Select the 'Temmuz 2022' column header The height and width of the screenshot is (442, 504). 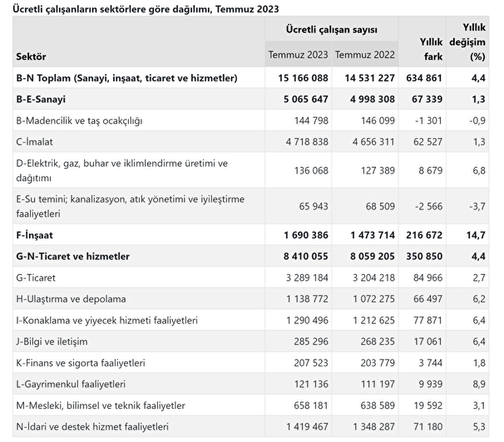pos(364,55)
